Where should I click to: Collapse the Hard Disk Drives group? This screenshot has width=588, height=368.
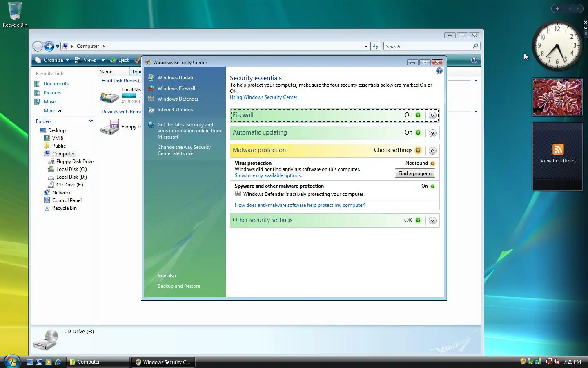click(476, 81)
